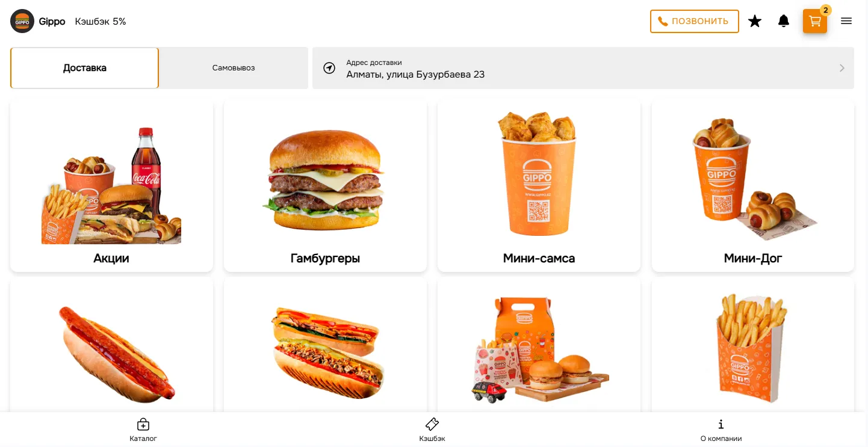Image resolution: width=868 pixels, height=447 pixels.
Task: Click the location compass icon
Action: (329, 68)
